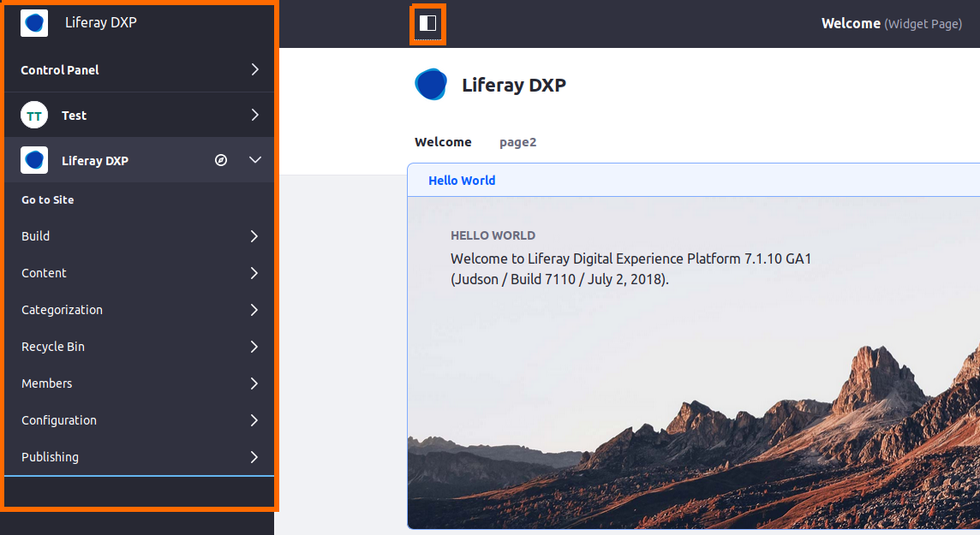Click the Go to Site link
This screenshot has width=980, height=535.
[x=47, y=199]
